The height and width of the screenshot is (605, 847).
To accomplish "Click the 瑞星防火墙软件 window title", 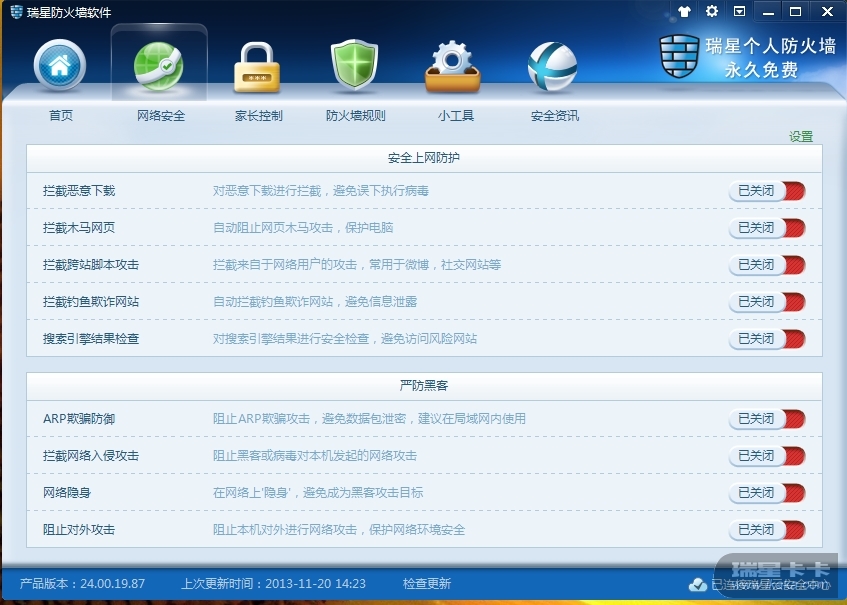I will (x=69, y=12).
